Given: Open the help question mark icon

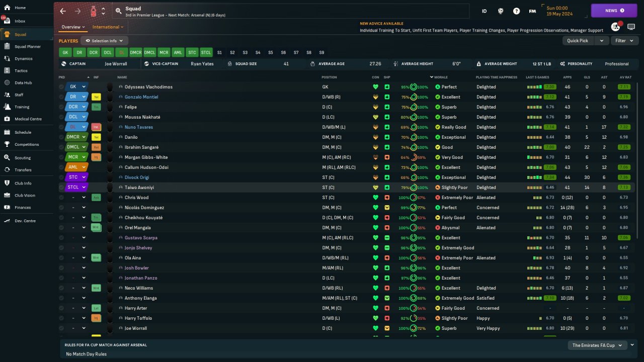Looking at the screenshot, I should pos(516,11).
